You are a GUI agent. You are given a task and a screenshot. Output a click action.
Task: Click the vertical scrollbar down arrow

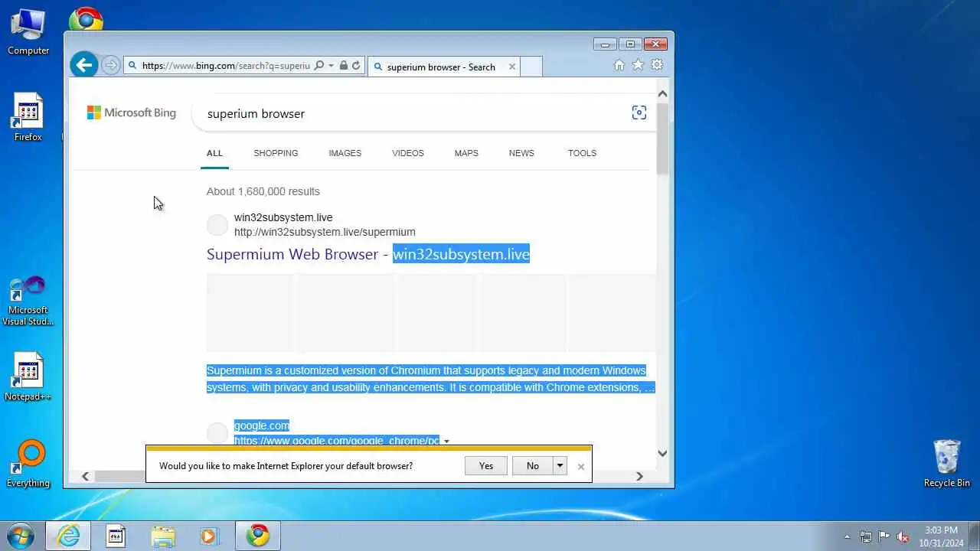662,453
